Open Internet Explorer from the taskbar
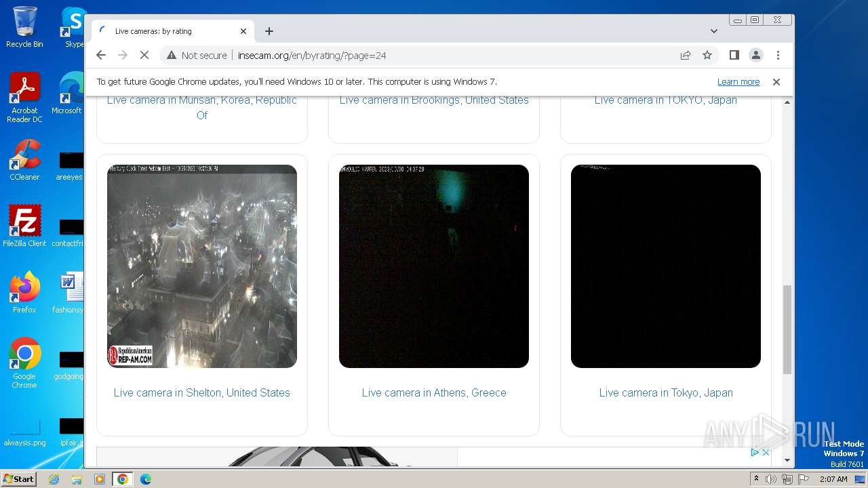 tap(54, 479)
